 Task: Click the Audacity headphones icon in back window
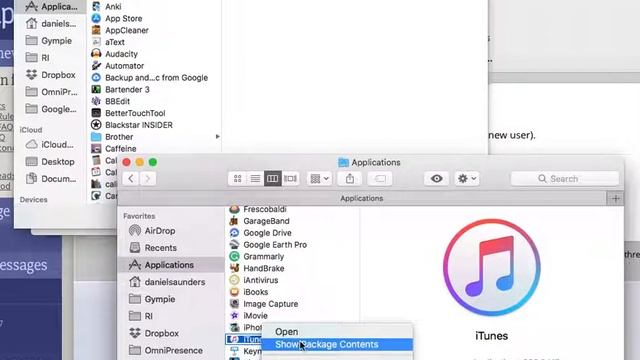tap(96, 54)
